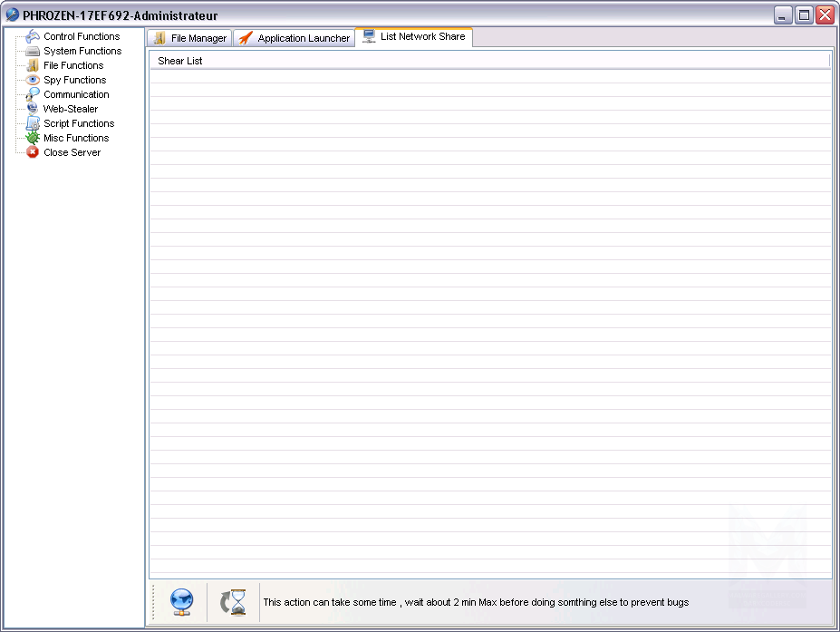Image resolution: width=840 pixels, height=632 pixels.
Task: Click the Communication chat bubble icon
Action: [x=33, y=94]
